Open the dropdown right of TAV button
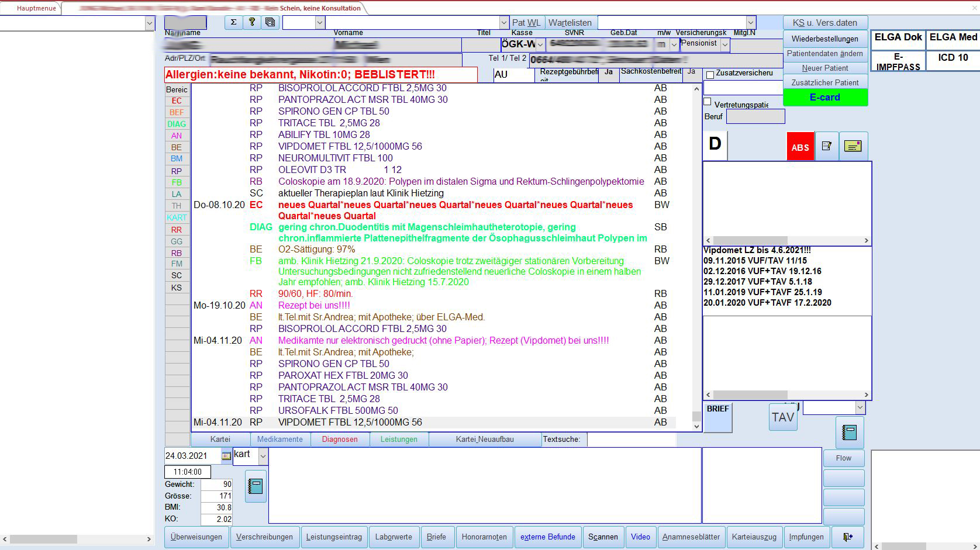The height and width of the screenshot is (550, 980). pos(860,407)
